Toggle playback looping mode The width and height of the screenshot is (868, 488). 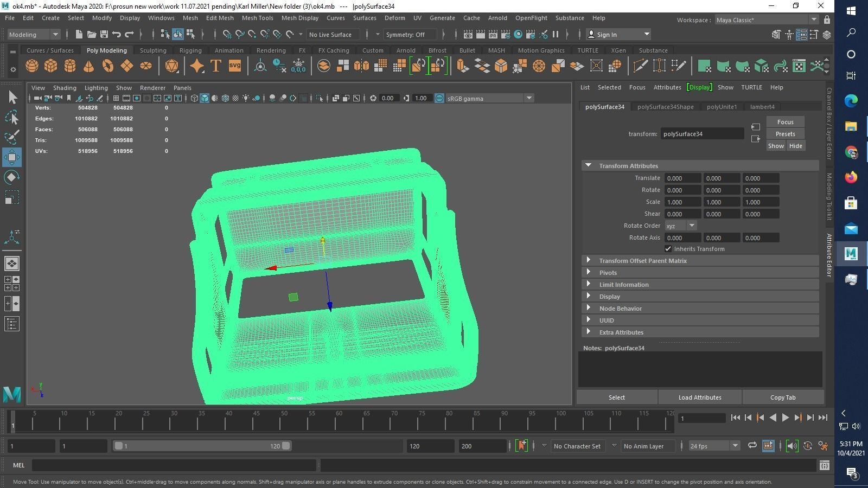(752, 446)
